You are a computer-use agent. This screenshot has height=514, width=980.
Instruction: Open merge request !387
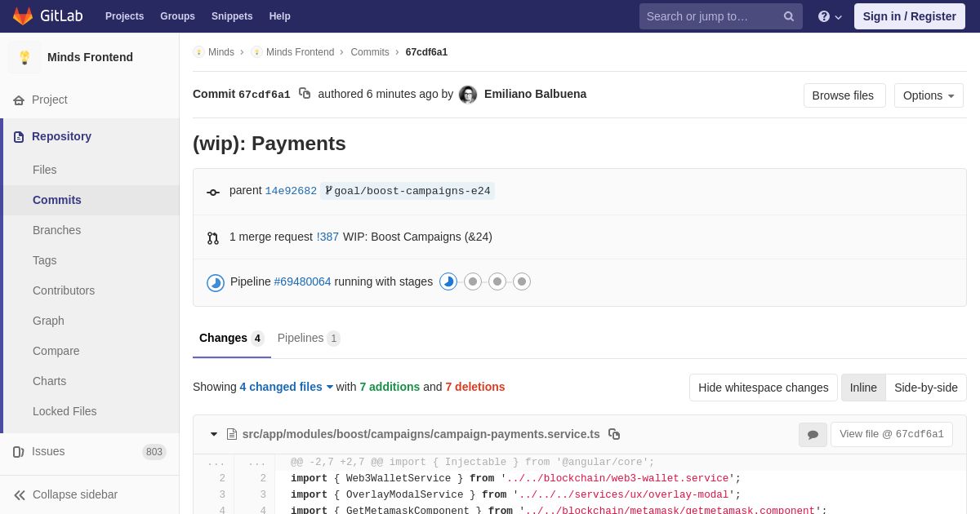(x=327, y=237)
